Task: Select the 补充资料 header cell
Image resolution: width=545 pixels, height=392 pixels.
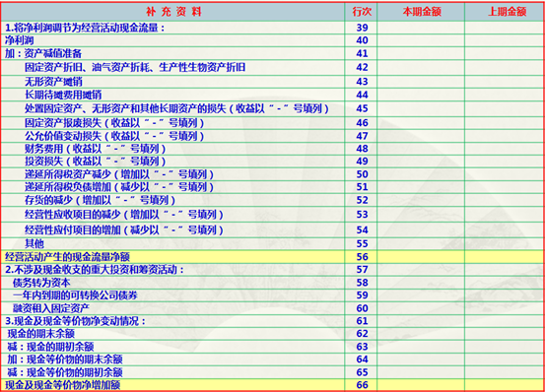Action: tap(173, 12)
